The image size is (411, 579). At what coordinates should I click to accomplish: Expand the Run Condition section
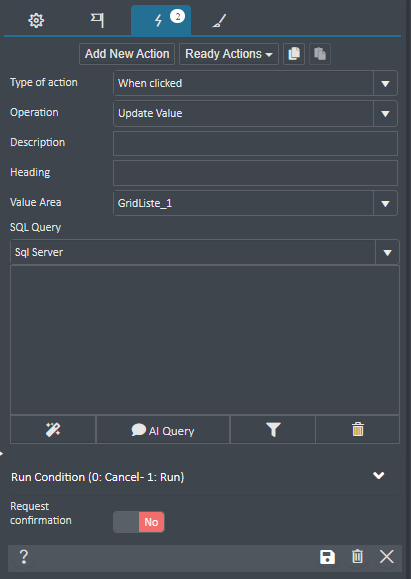[205, 476]
